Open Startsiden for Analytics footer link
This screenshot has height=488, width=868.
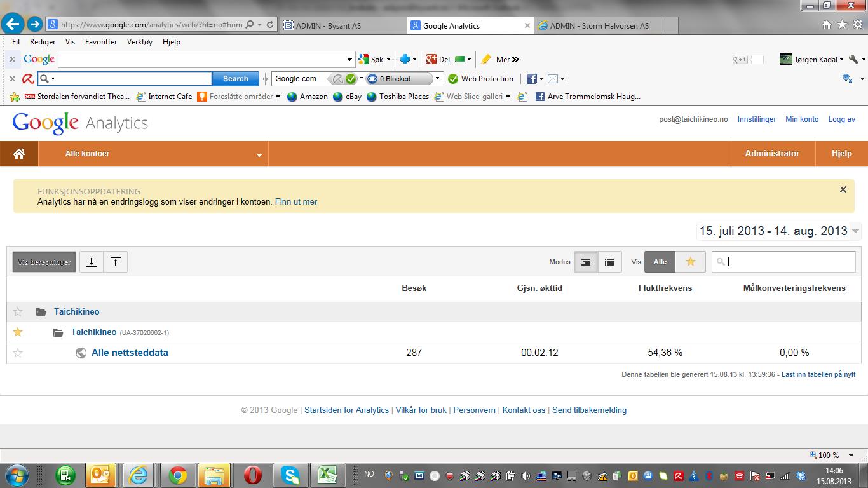pos(346,410)
